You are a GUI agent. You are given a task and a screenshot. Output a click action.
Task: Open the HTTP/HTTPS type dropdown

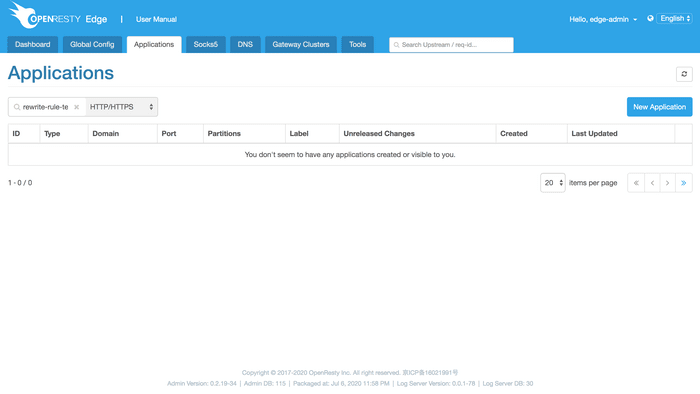tap(121, 107)
